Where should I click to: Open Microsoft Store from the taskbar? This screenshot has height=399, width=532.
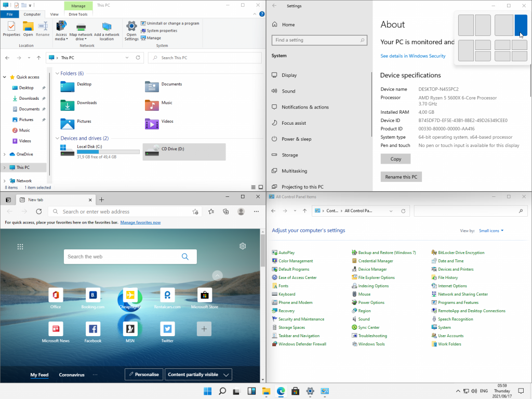point(295,391)
